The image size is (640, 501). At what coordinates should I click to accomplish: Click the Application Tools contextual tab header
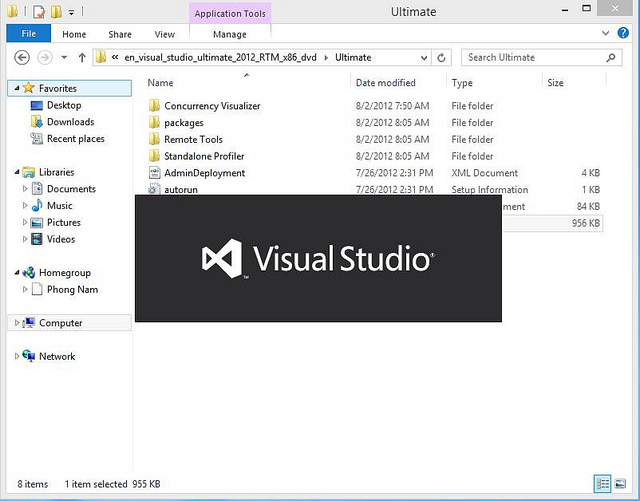tap(230, 13)
